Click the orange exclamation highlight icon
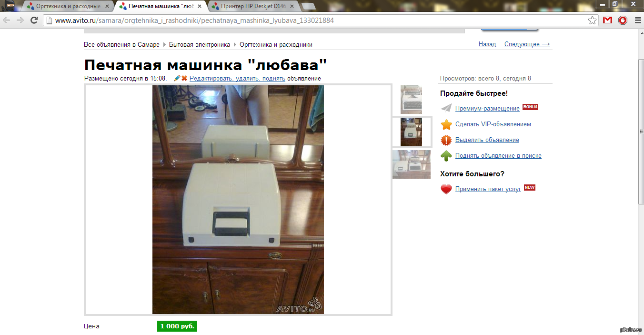The width and height of the screenshot is (644, 335). [x=446, y=140]
